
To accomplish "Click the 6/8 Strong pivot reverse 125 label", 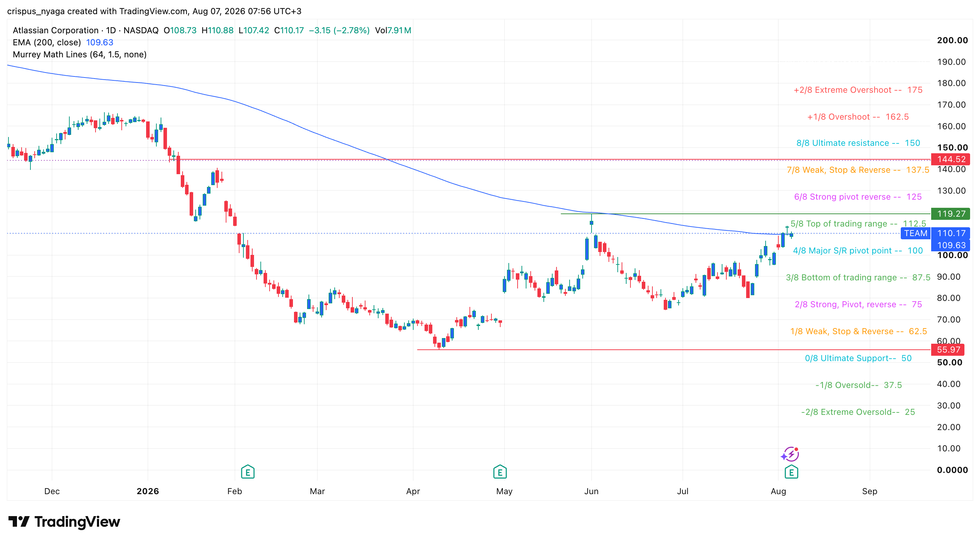I will pos(858,197).
